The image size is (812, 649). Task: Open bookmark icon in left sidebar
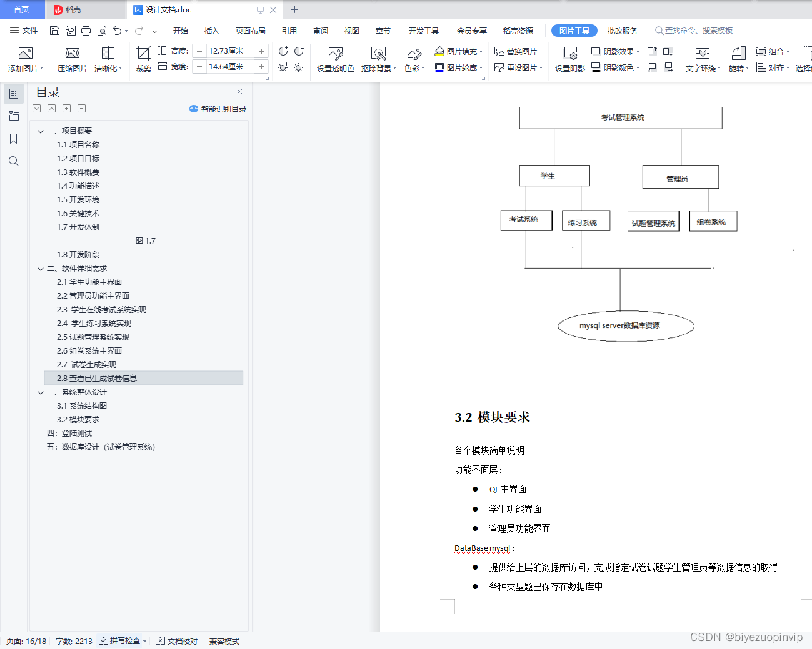[x=14, y=139]
